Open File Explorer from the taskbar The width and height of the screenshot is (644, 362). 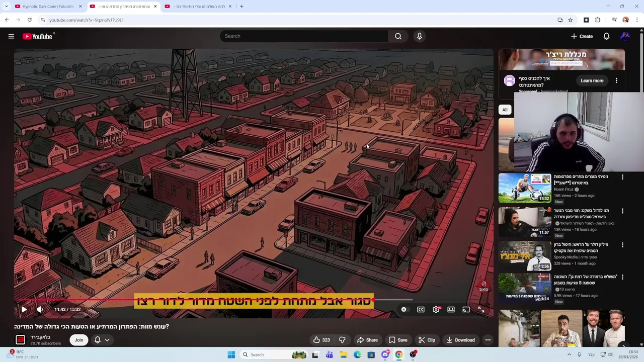click(x=343, y=355)
